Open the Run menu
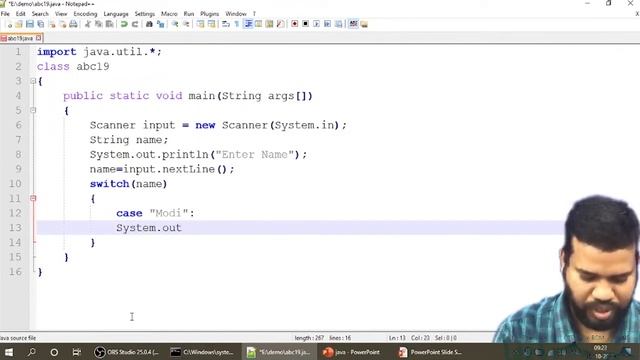640x360 pixels. [x=189, y=14]
